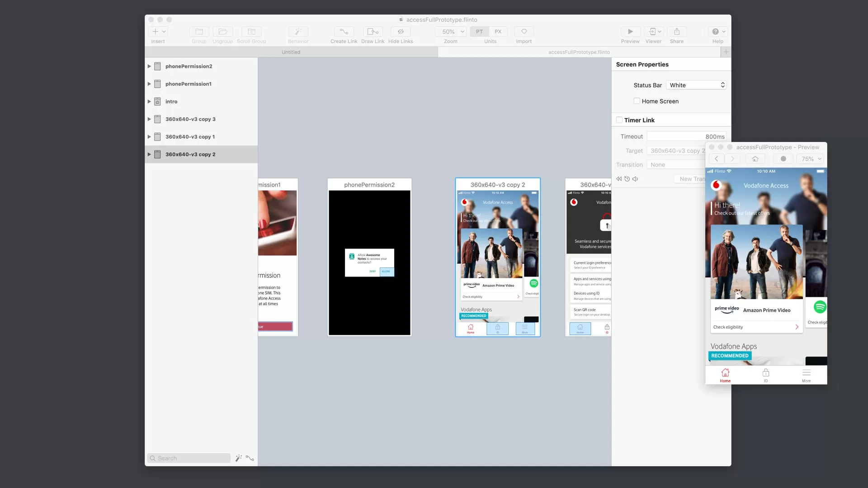Expand the intro layer group
Image resolution: width=868 pixels, height=488 pixels.
pyautogui.click(x=149, y=102)
